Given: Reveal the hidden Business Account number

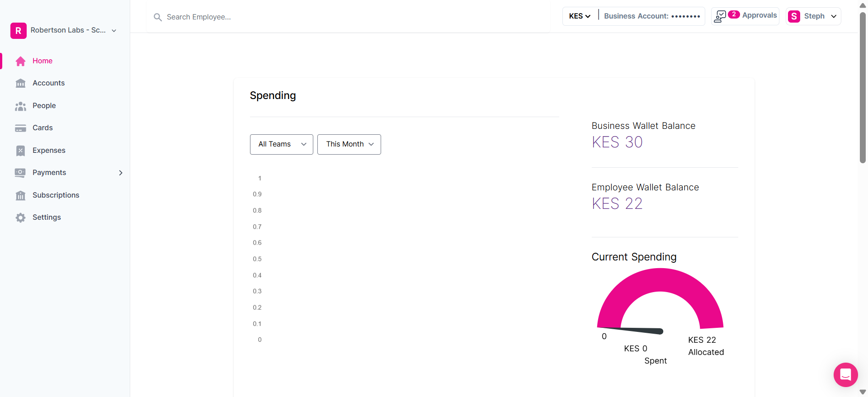Looking at the screenshot, I should click(685, 16).
